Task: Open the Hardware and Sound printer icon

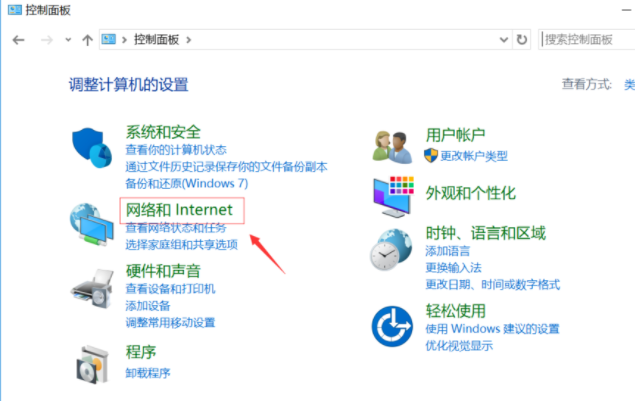Action: [93, 288]
